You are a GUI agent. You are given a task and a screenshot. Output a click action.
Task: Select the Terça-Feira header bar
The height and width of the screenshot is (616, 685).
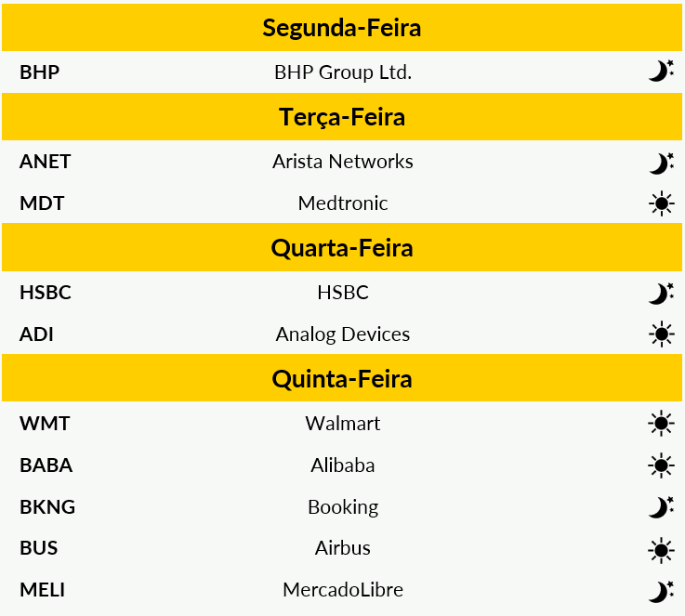(x=342, y=116)
